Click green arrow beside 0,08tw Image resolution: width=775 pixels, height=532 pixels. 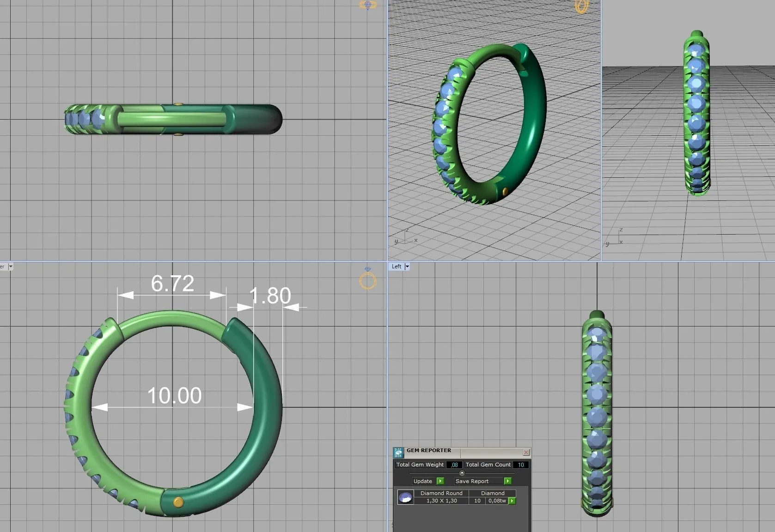point(512,501)
